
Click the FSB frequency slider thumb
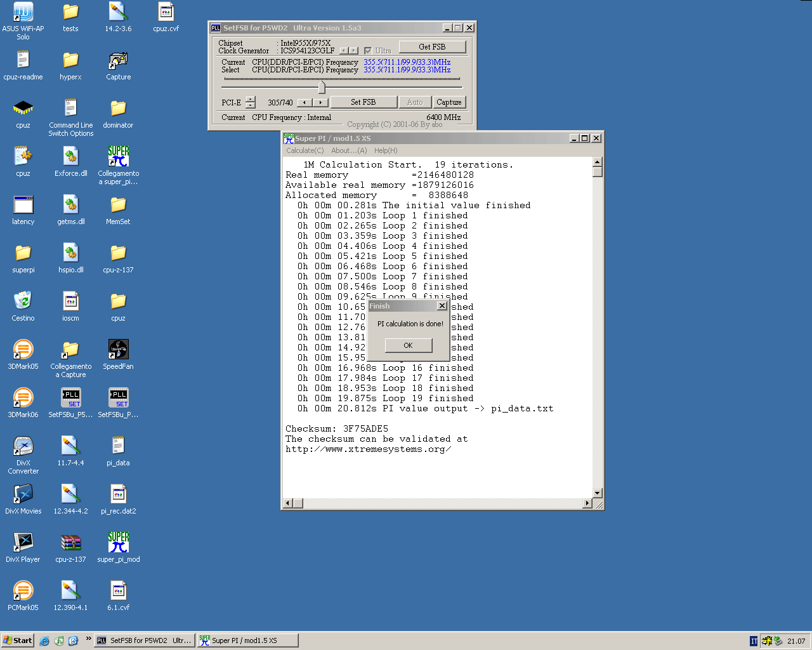point(322,87)
